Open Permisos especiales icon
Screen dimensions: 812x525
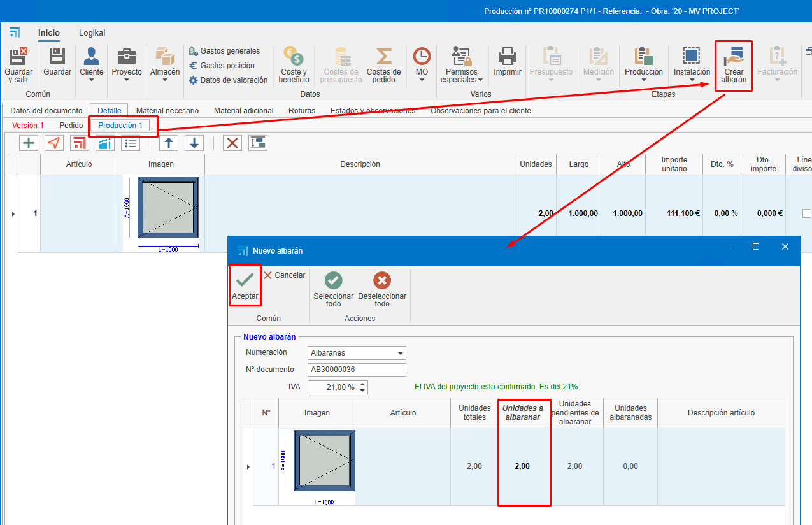461,56
